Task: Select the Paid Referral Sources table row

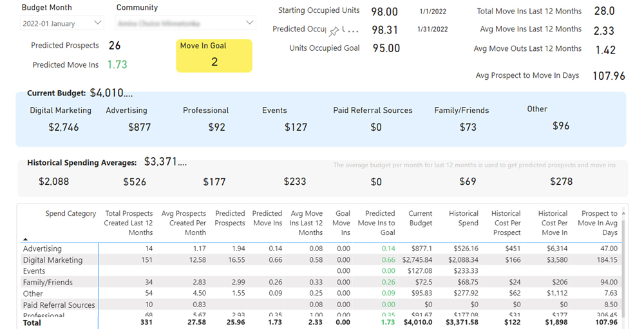Action: pyautogui.click(x=321, y=305)
